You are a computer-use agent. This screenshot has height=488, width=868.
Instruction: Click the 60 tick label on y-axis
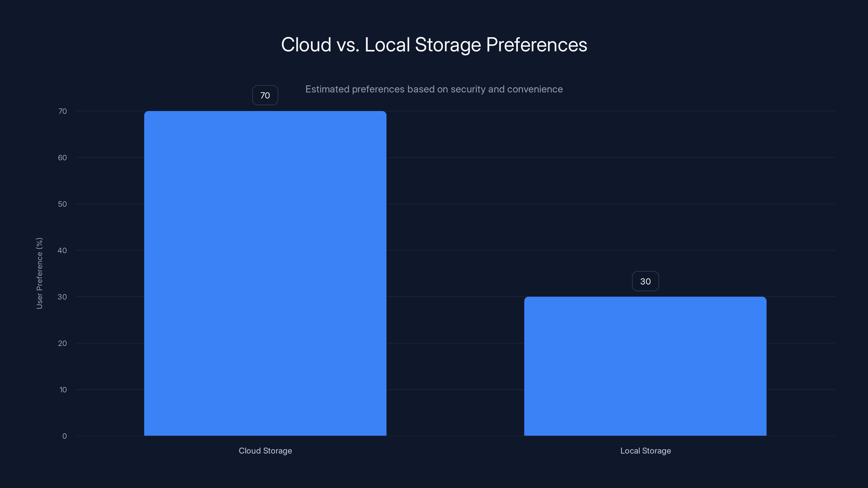pos(63,157)
